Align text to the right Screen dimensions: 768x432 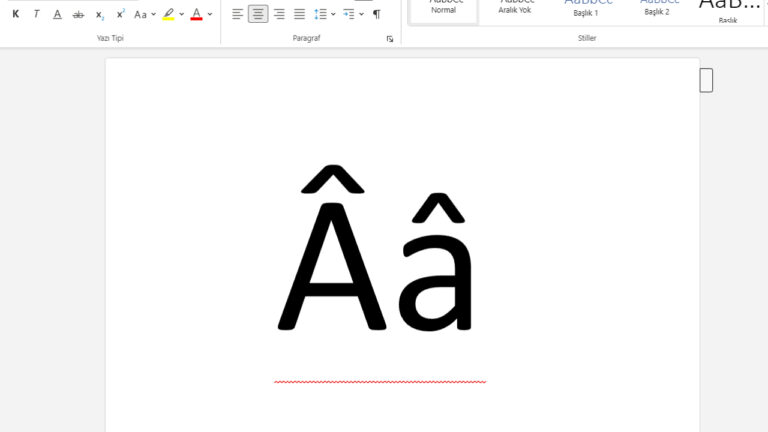(x=279, y=14)
